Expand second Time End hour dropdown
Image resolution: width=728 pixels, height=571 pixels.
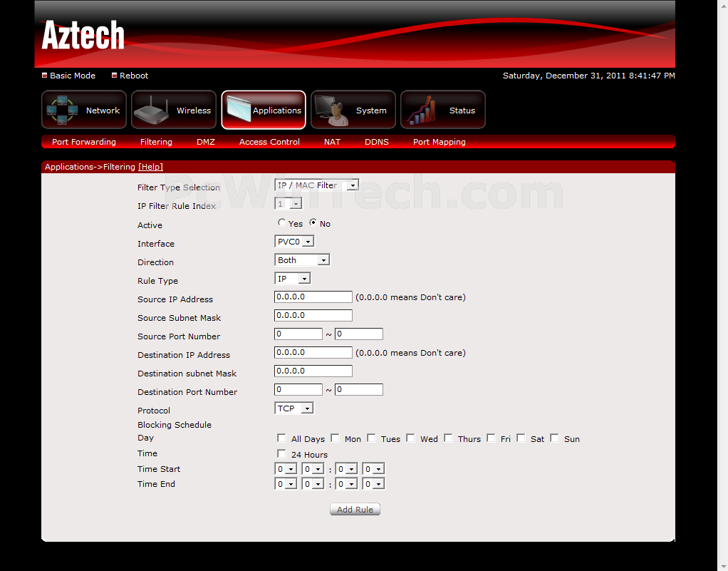click(313, 484)
